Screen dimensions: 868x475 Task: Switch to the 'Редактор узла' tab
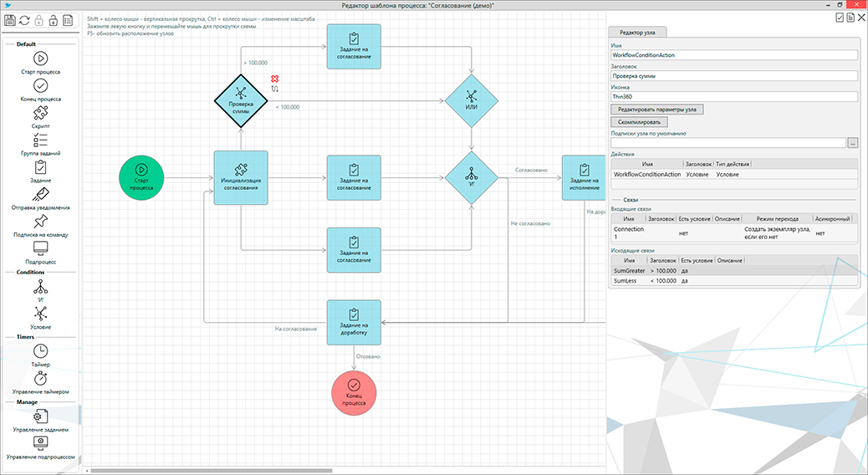click(637, 31)
